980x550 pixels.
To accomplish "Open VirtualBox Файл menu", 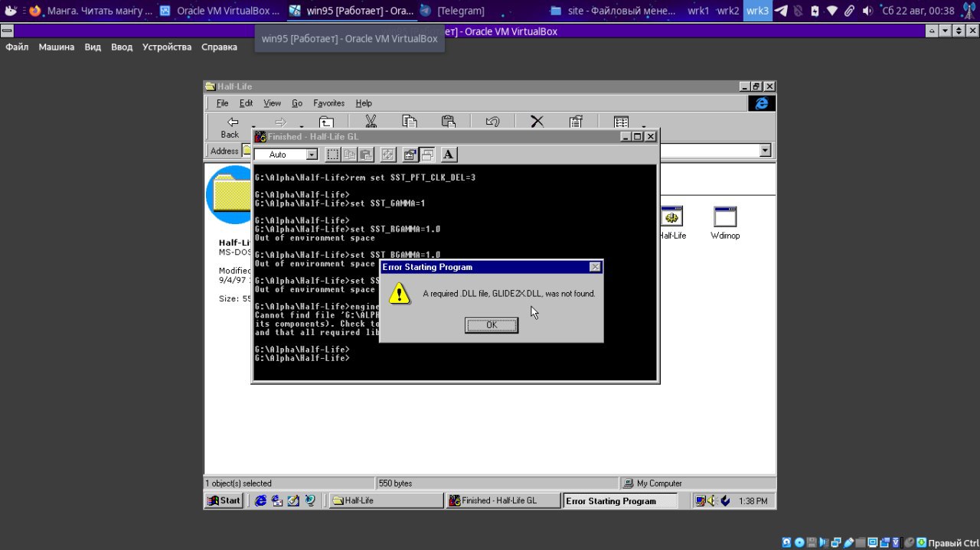I will (x=17, y=47).
